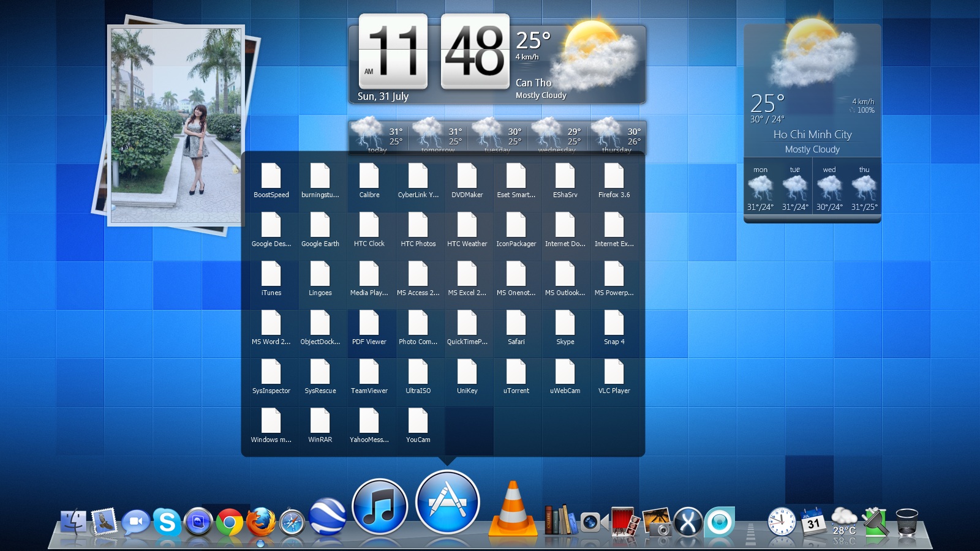
Task: Open Calibre shortcut in the stack grid
Action: pos(369,181)
